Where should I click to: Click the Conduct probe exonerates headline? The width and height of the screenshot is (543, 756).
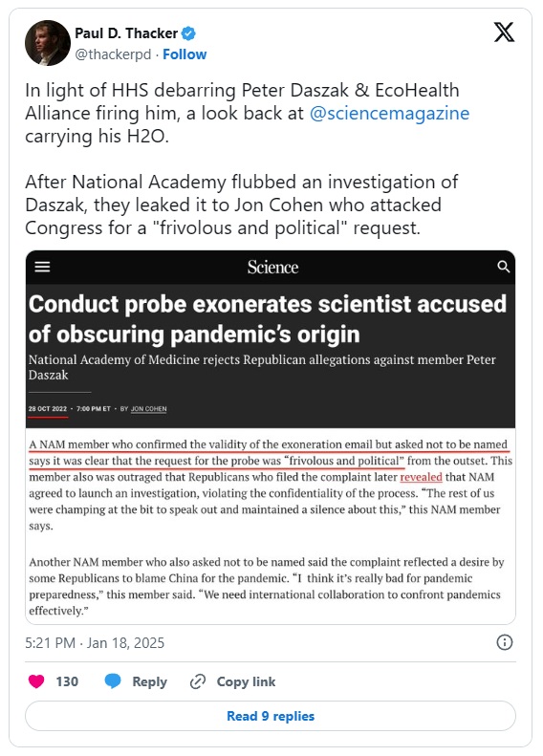267,318
